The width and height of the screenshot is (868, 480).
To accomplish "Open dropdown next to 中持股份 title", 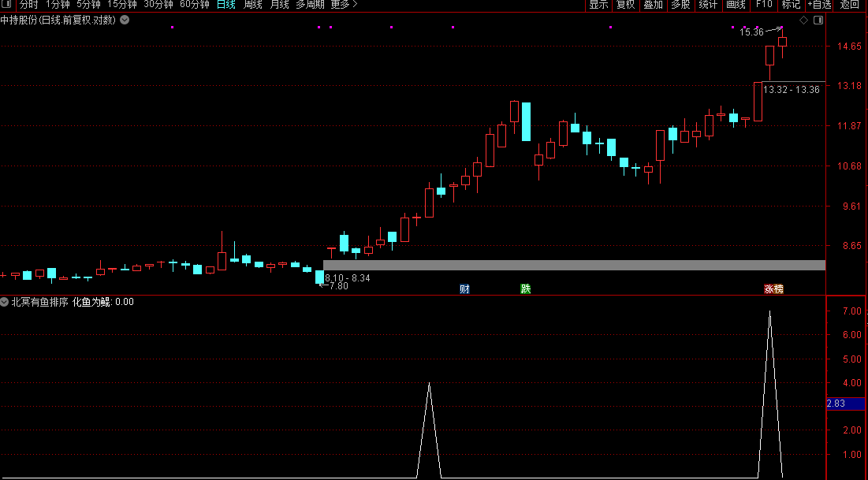I will pos(125,20).
